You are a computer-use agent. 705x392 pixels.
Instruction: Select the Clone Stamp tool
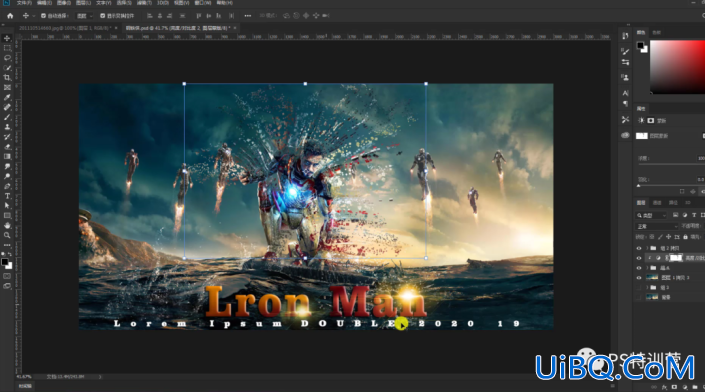tap(7, 127)
